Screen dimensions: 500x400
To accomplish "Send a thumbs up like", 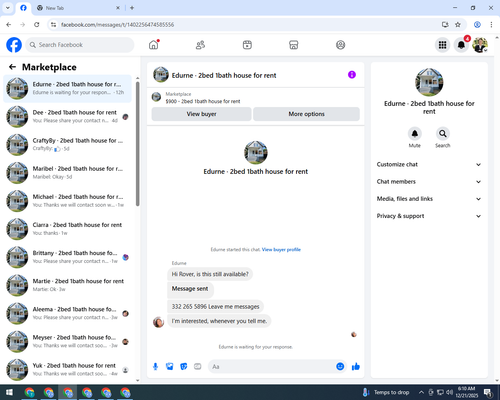I will pos(356,367).
